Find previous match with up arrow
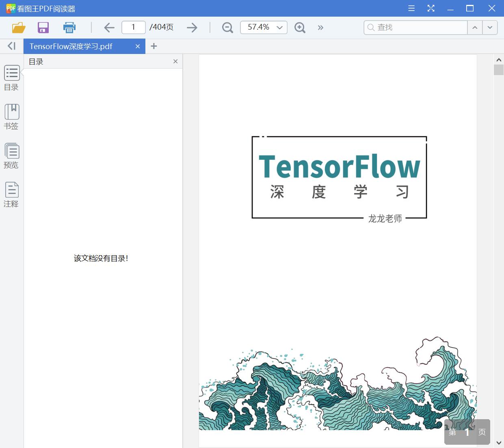This screenshot has height=448, width=504. coord(475,27)
